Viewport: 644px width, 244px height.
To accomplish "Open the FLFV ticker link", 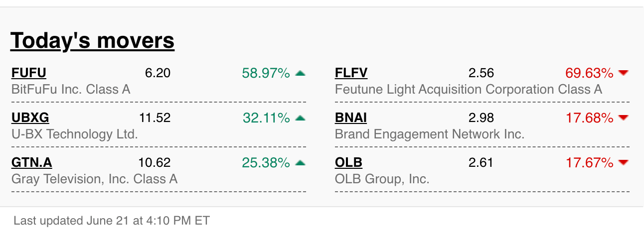I will pyautogui.click(x=351, y=73).
